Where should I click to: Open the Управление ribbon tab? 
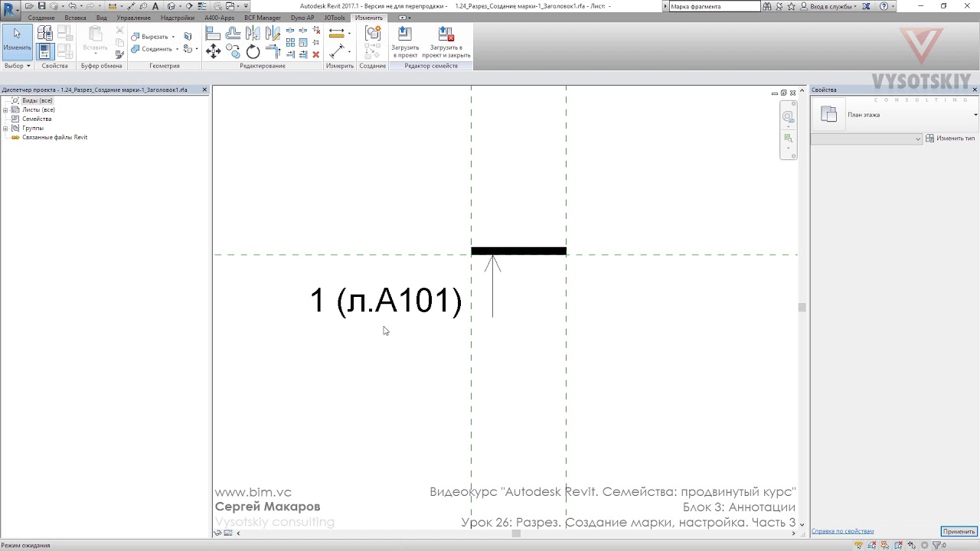pyautogui.click(x=134, y=18)
